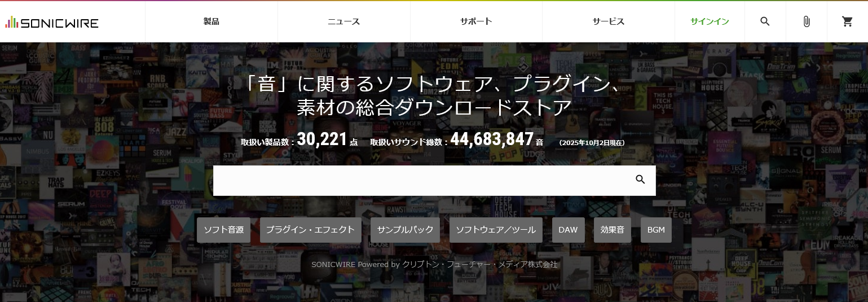The image size is (868, 302).
Task: Click the クリプトン・フューチャー・メディア株式会社 text
Action: click(479, 264)
